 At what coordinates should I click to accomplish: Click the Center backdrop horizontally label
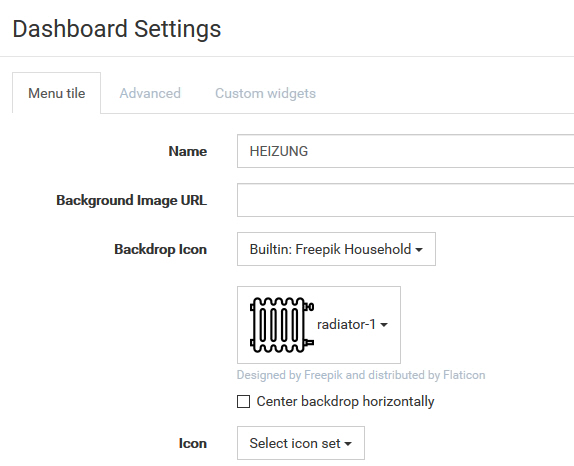coord(345,401)
